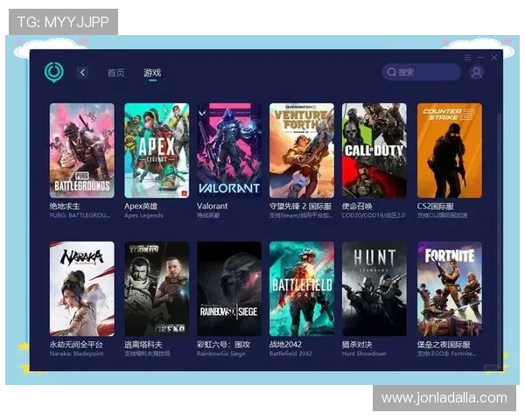Click the 使命召唤 title
Image resolution: width=525 pixels, height=420 pixels.
tap(357, 206)
